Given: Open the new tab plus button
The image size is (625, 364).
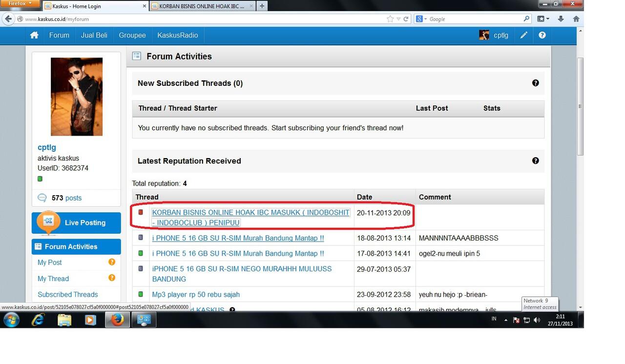Looking at the screenshot, I should pos(262,6).
